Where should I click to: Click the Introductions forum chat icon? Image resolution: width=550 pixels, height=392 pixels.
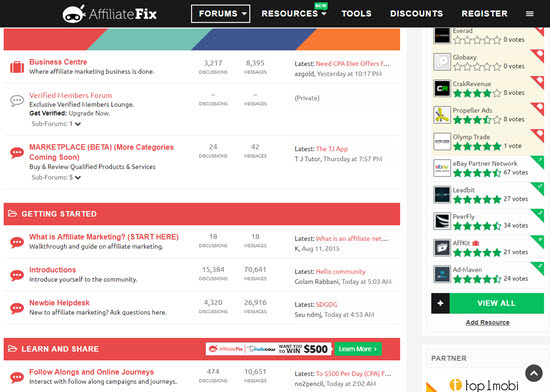point(17,275)
